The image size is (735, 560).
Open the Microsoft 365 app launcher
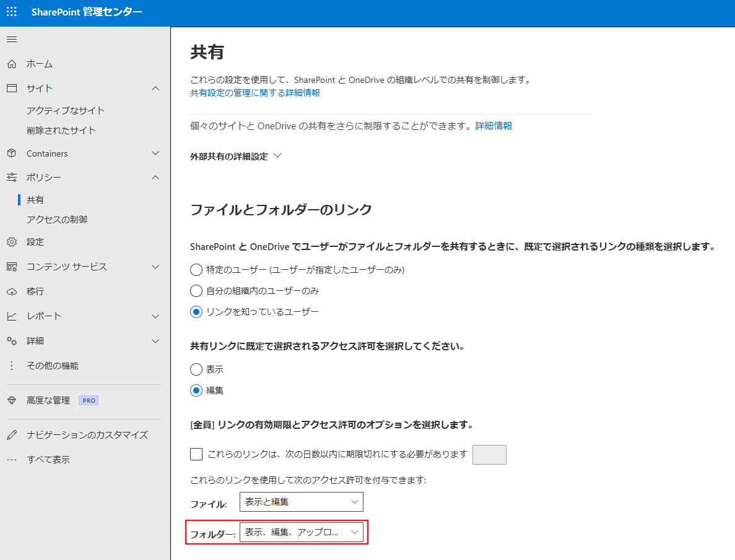tap(11, 11)
